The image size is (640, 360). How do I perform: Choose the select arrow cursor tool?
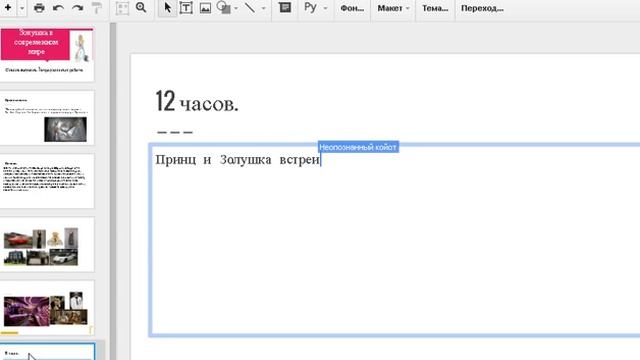[167, 8]
